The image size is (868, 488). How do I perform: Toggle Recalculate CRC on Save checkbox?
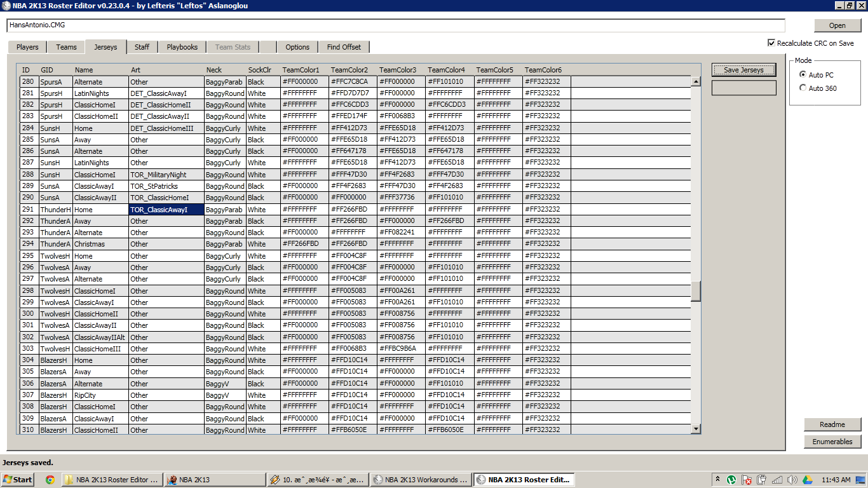point(771,43)
